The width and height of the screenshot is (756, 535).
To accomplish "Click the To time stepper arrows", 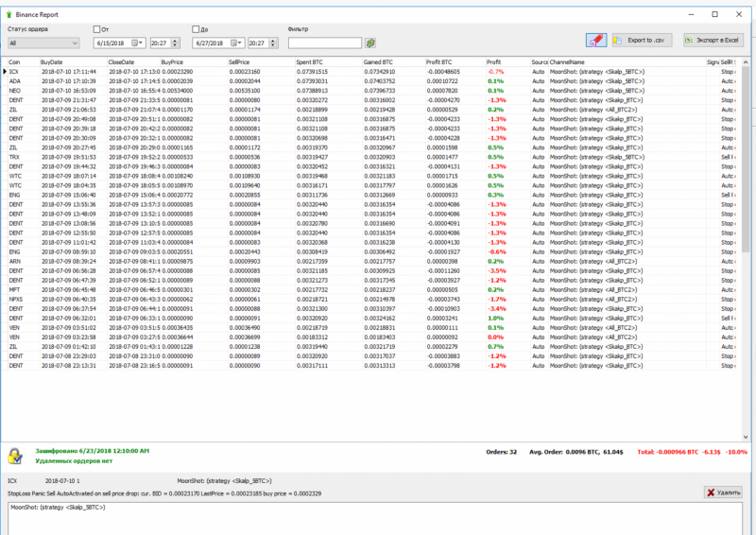I will click(x=273, y=43).
